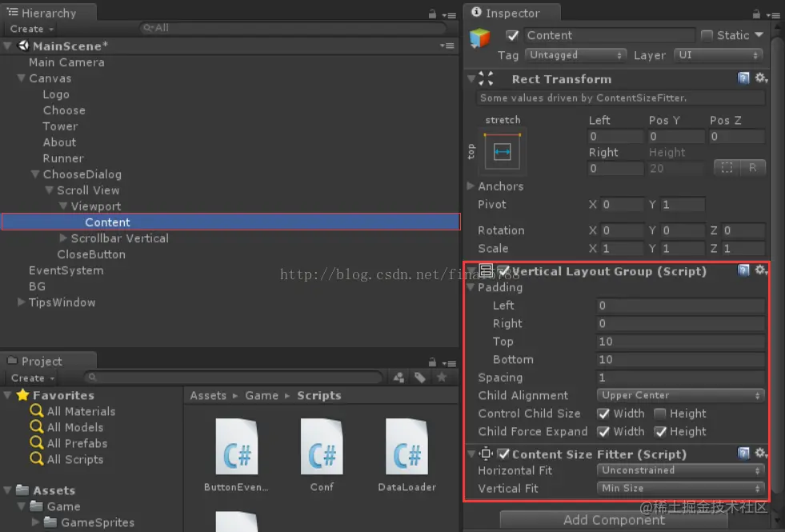This screenshot has height=532, width=785.
Task: Toggle Control Child Size Width checkbox
Action: (604, 414)
